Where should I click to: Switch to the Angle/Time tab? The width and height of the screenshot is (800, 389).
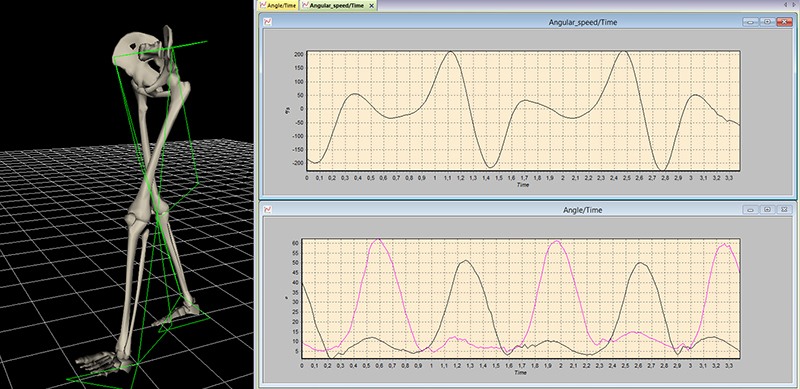(x=278, y=6)
